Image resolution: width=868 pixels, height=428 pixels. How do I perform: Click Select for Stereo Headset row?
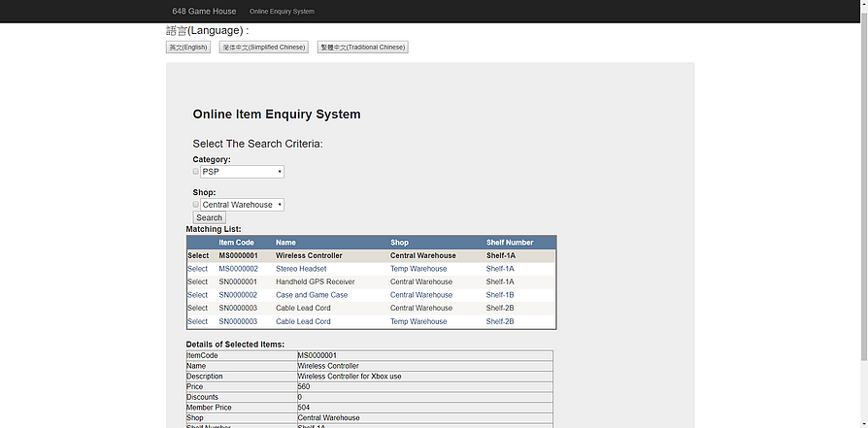tap(198, 269)
